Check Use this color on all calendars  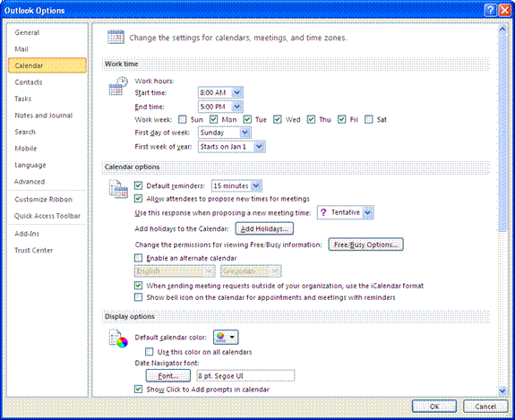pyautogui.click(x=149, y=352)
